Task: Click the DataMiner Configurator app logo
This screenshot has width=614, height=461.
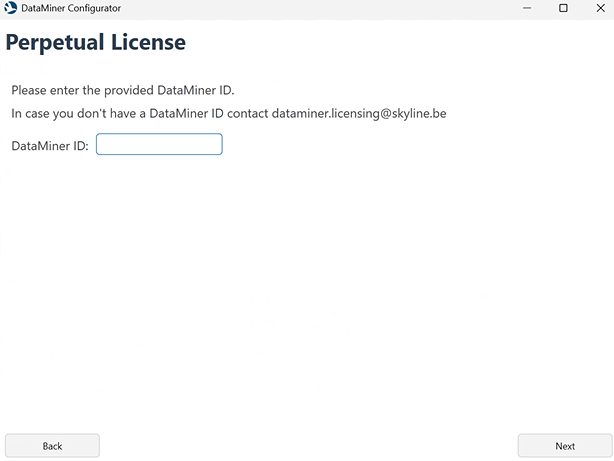Action: pos(11,8)
